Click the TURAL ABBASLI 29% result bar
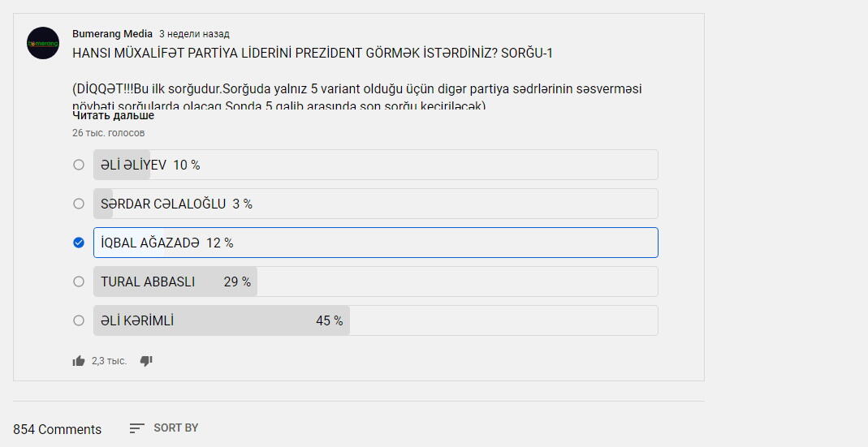The image size is (868, 447). (376, 282)
